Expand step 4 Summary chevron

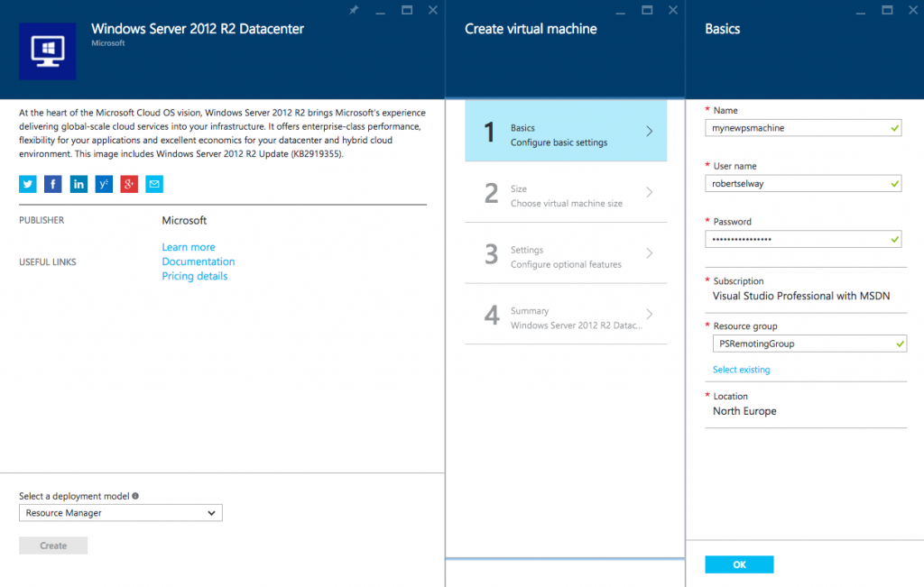(649, 315)
